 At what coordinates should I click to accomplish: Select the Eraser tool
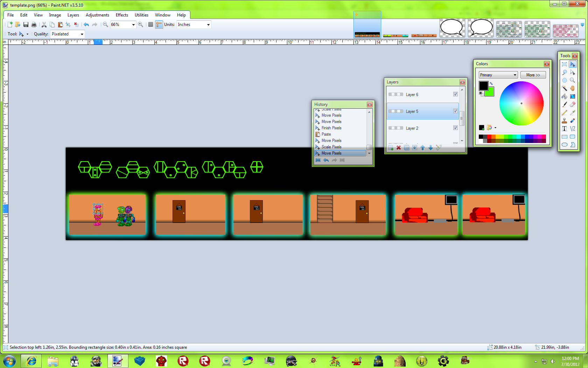573,104
